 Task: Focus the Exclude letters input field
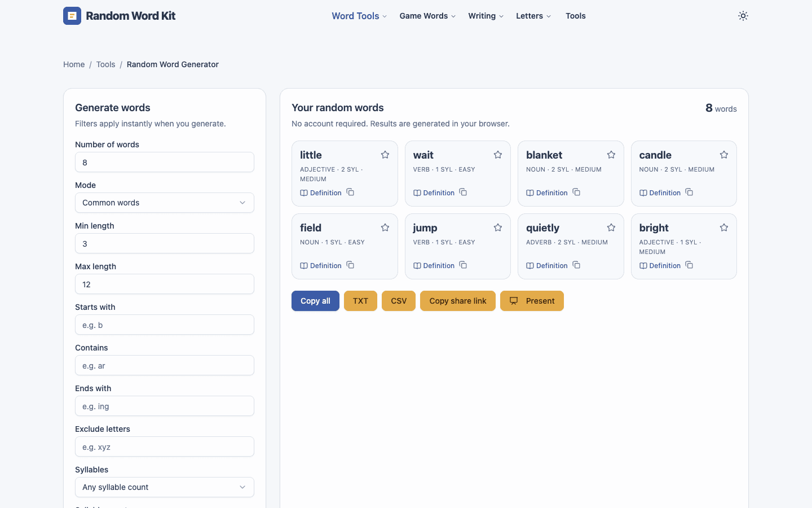165,446
